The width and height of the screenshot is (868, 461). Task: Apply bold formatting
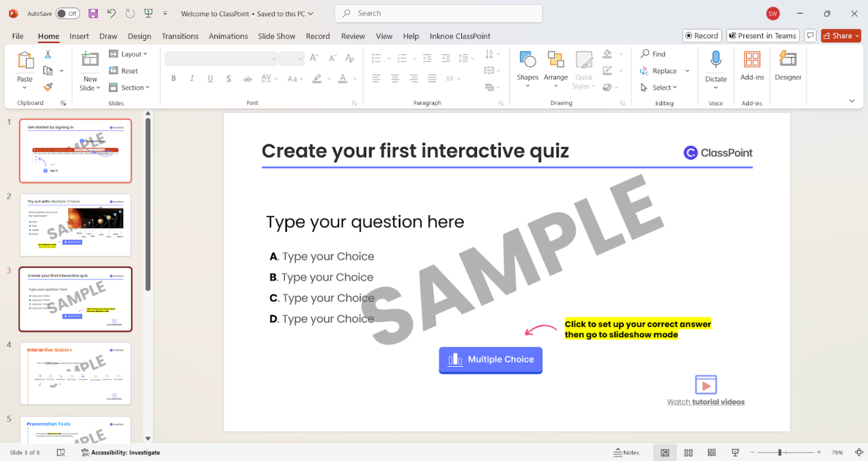click(x=173, y=78)
